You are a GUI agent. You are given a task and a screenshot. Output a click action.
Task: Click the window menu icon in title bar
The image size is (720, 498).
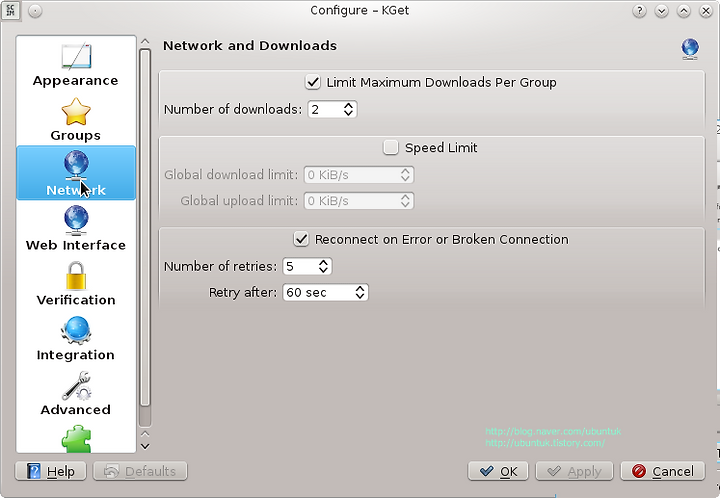(x=10, y=10)
